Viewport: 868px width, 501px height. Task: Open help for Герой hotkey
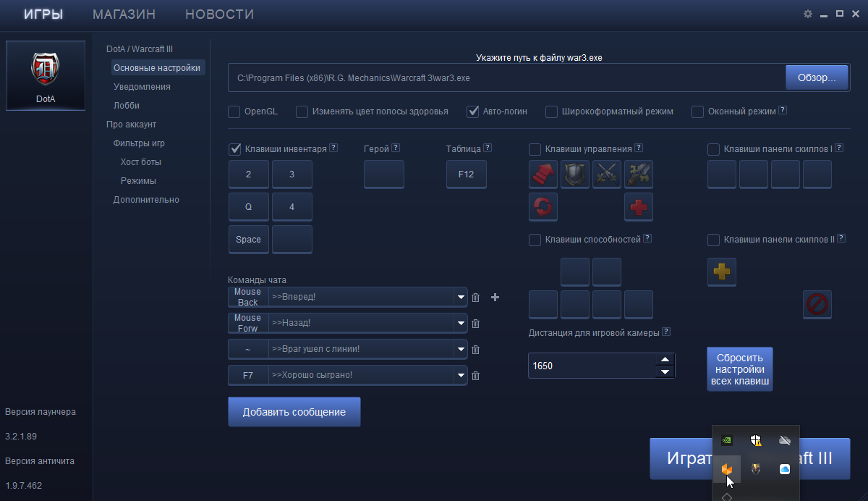pyautogui.click(x=396, y=148)
